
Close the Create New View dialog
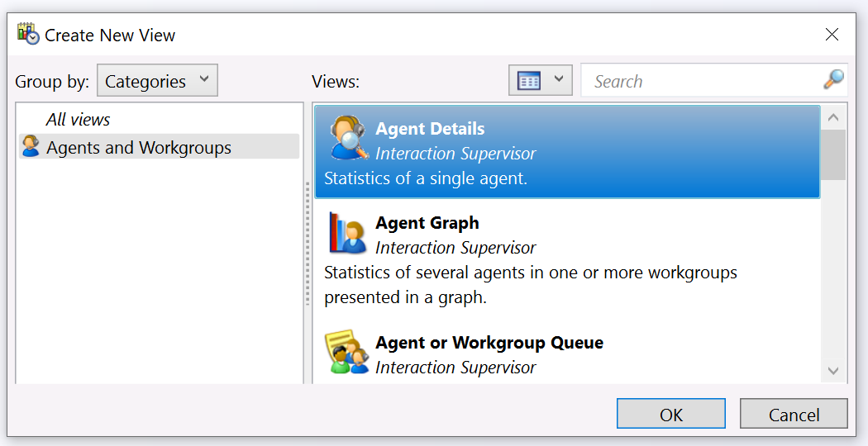coord(832,35)
